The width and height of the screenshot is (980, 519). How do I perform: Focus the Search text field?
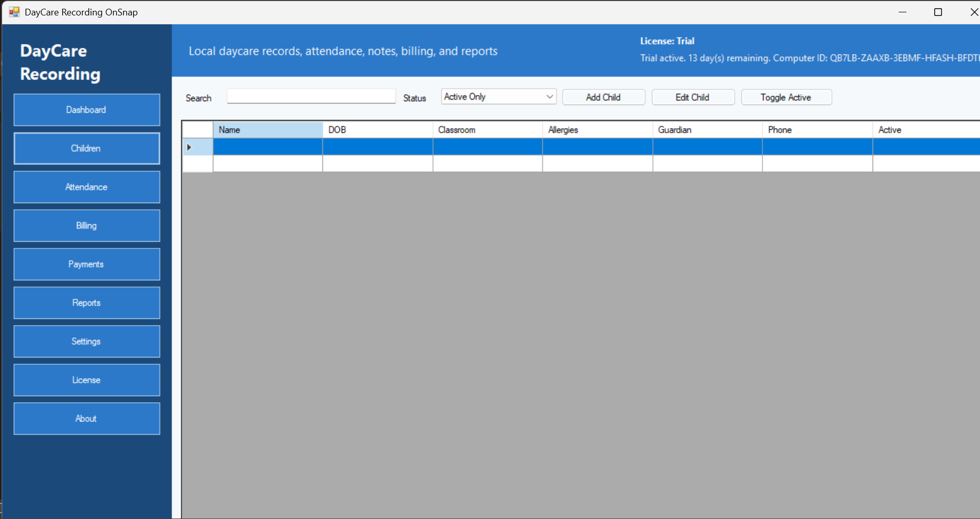[311, 96]
